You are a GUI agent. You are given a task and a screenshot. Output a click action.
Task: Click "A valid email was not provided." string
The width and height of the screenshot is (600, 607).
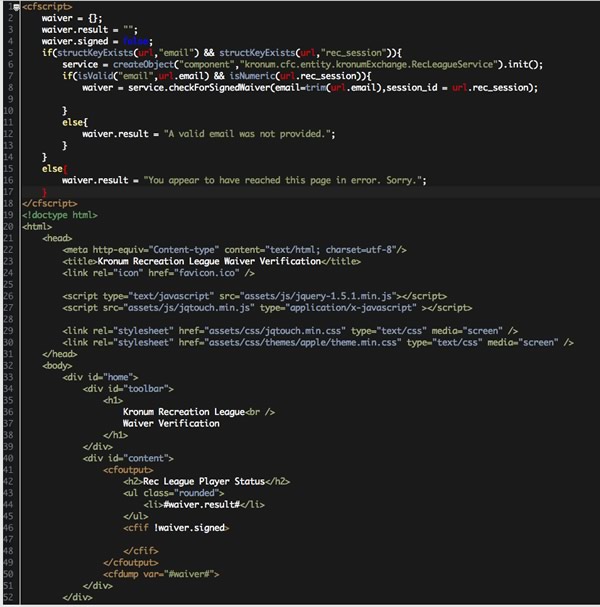(247, 134)
